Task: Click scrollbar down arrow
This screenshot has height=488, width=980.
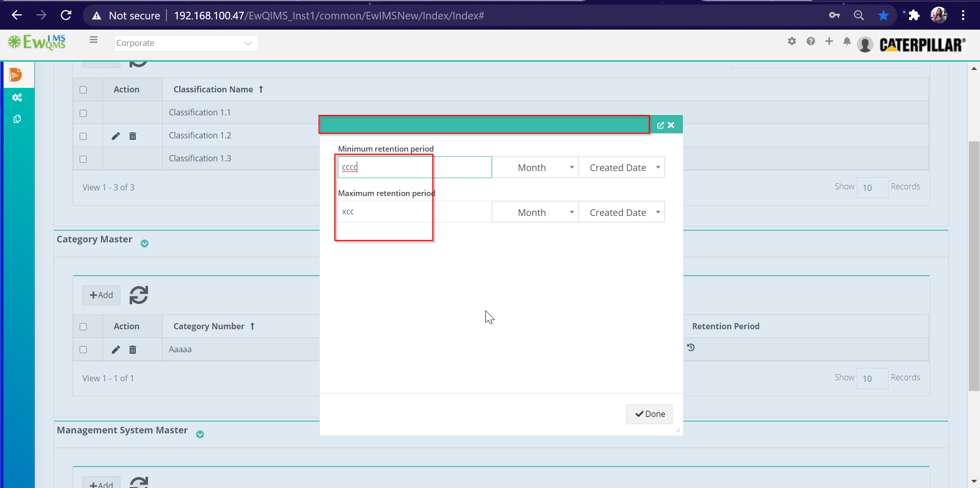Action: click(x=974, y=481)
